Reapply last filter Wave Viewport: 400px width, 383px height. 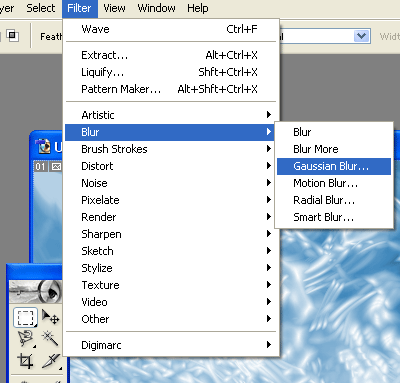pos(170,29)
